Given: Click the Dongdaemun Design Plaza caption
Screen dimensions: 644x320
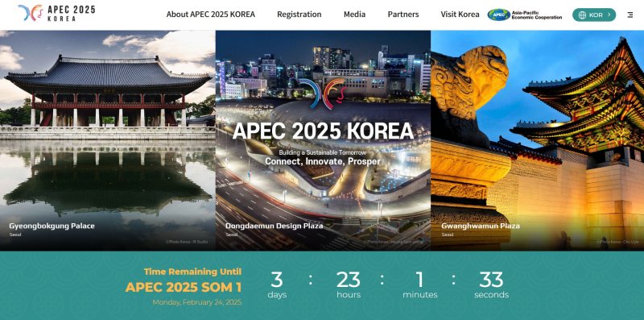Looking at the screenshot, I should tap(274, 226).
